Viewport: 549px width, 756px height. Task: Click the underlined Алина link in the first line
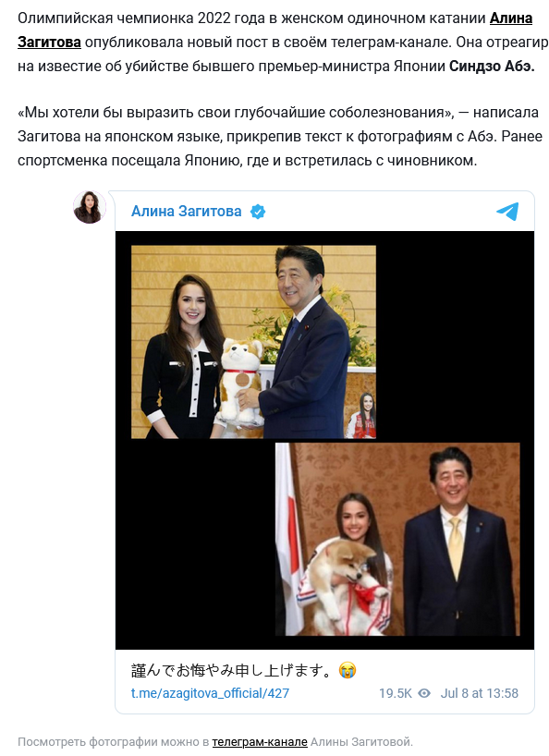click(511, 18)
